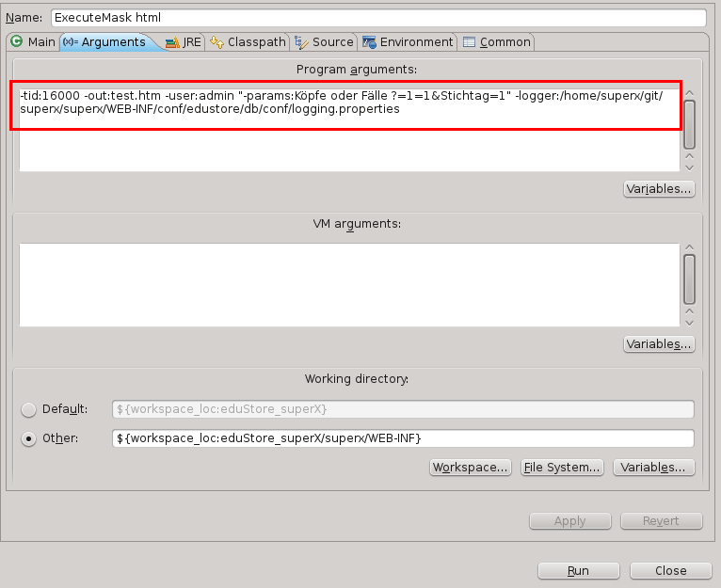Viewport: 721px width, 588px height.
Task: Open Variables for VM arguments
Action: (659, 344)
